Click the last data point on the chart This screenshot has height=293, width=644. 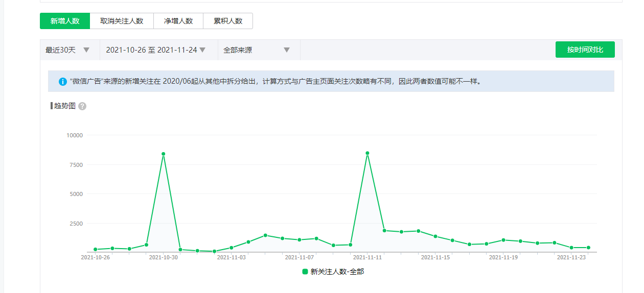588,248
